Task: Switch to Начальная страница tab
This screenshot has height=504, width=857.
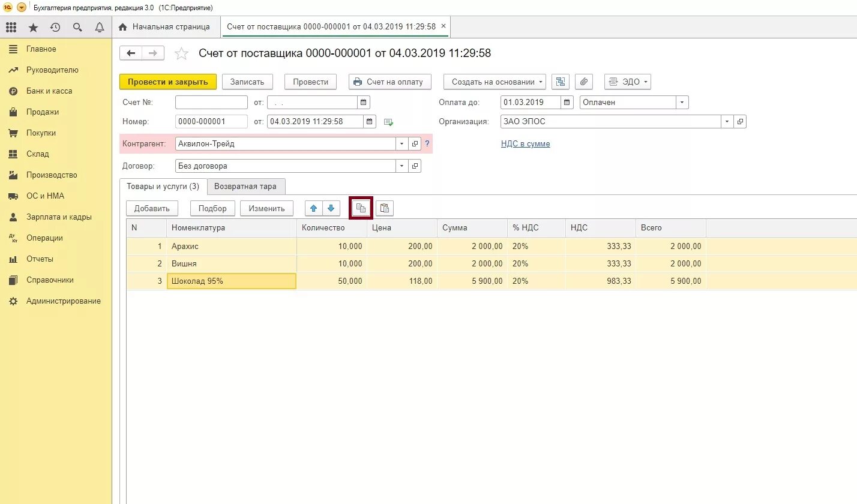Action: tap(165, 27)
